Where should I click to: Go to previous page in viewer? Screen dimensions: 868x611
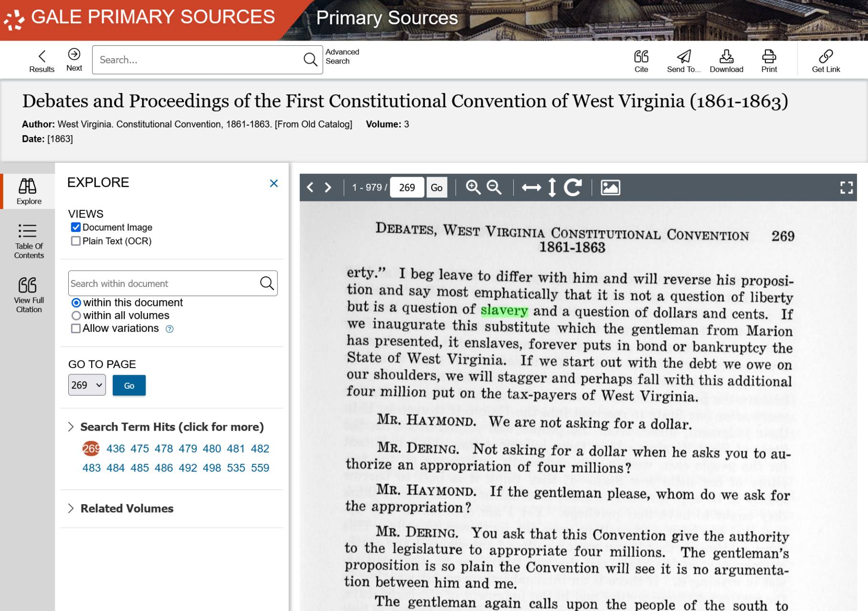click(310, 188)
